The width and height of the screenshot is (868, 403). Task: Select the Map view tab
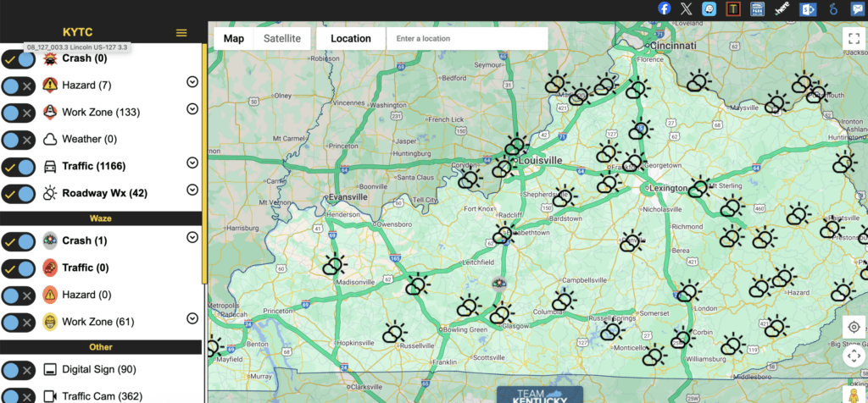pyautogui.click(x=234, y=38)
